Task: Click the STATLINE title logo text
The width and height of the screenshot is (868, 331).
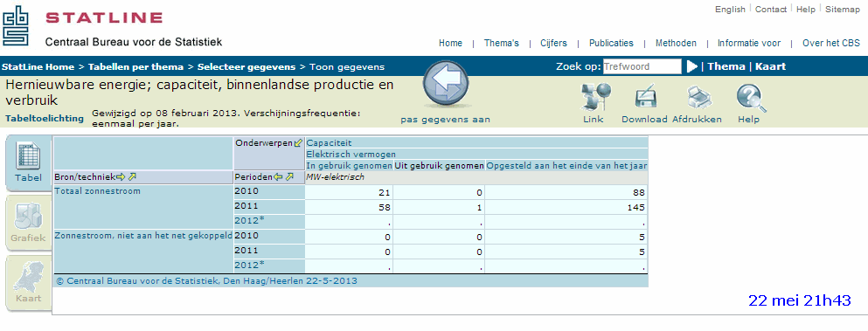Action: tap(104, 17)
